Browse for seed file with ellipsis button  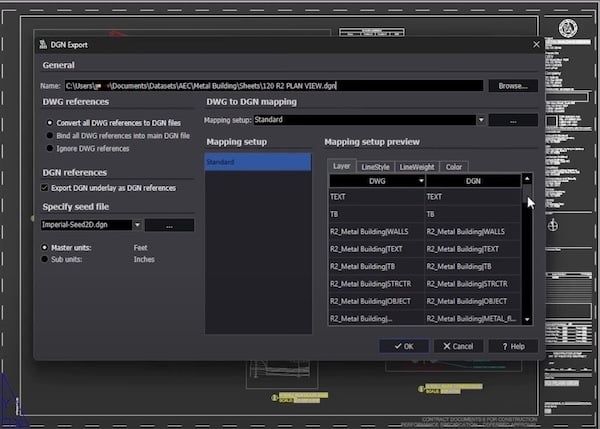(x=169, y=225)
